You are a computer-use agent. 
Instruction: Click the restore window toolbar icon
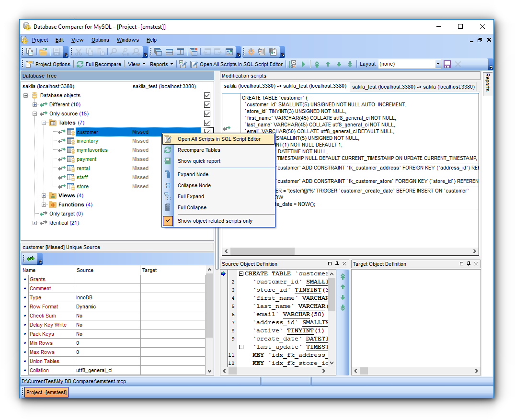(229, 52)
